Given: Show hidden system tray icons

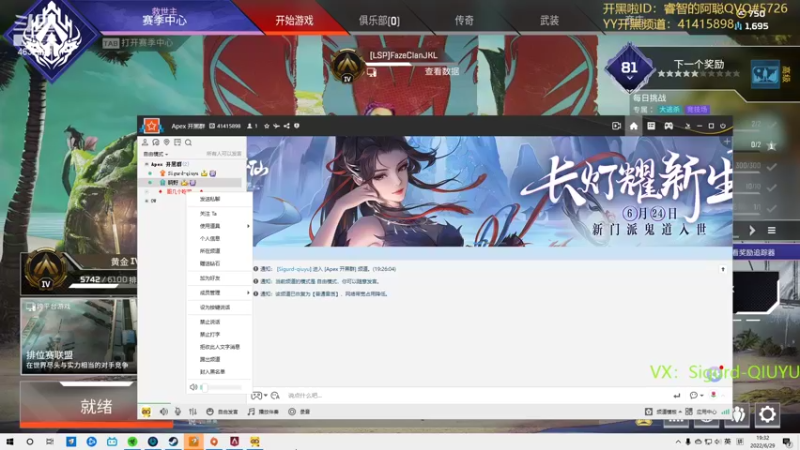Looking at the screenshot, I should 678,442.
